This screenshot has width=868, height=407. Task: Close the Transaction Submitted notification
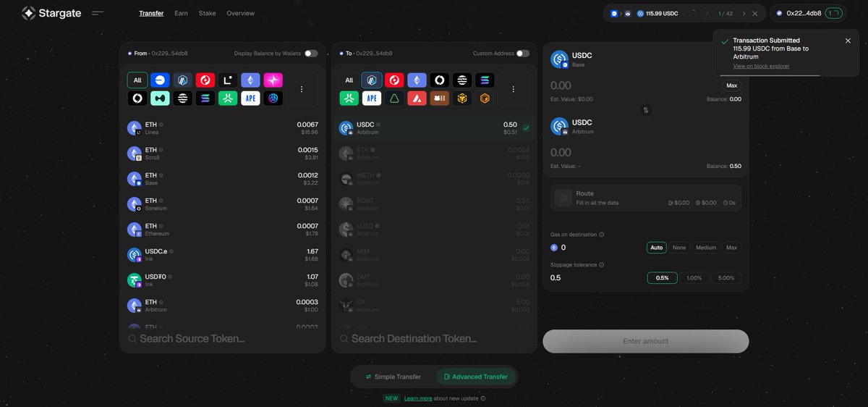tap(848, 41)
